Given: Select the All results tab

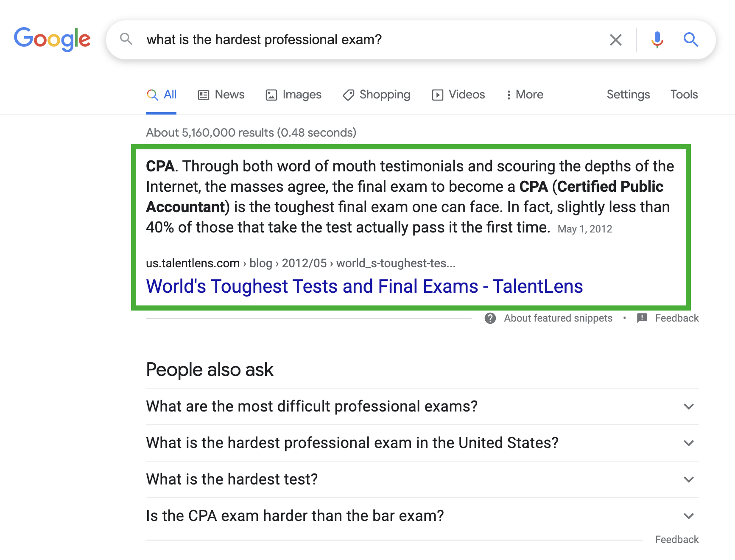Looking at the screenshot, I should pos(161,95).
